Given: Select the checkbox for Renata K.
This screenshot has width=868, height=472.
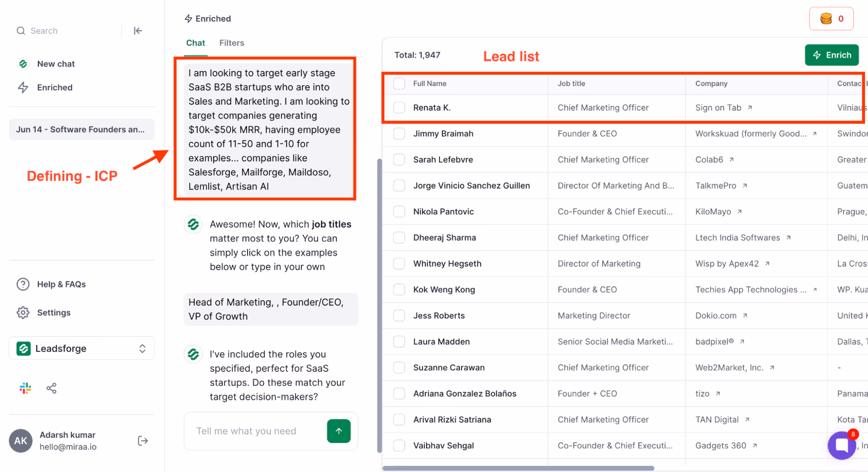Looking at the screenshot, I should [x=399, y=108].
